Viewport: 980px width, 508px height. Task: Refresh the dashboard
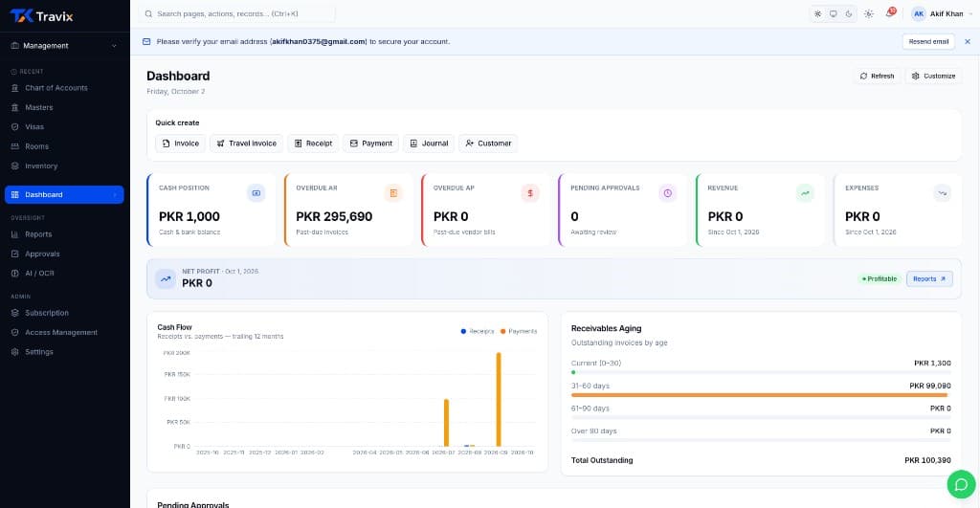(877, 77)
